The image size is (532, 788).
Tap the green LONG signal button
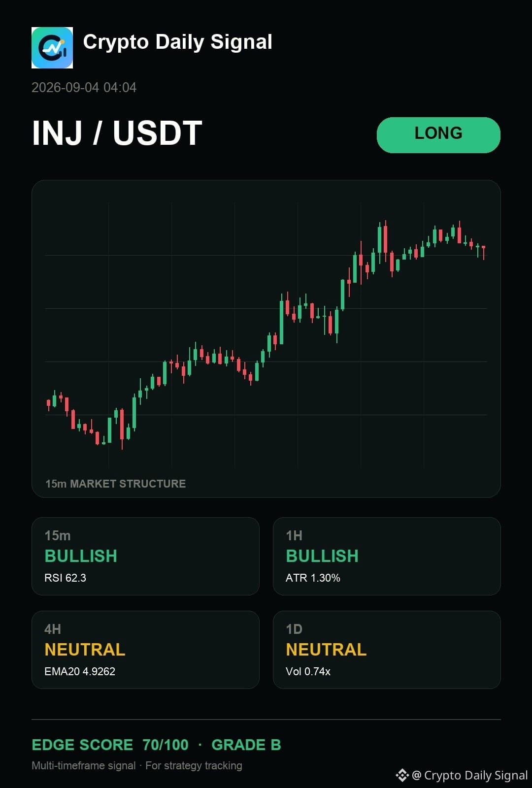438,135
